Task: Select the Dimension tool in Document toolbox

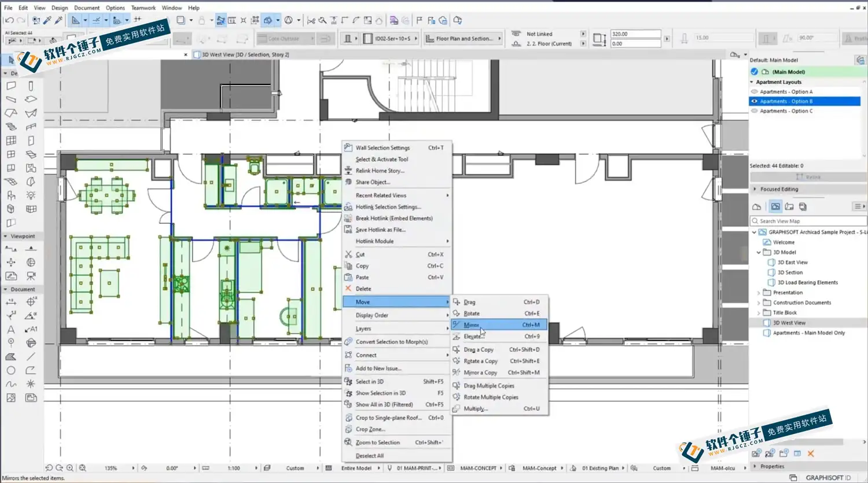Action: tap(11, 302)
